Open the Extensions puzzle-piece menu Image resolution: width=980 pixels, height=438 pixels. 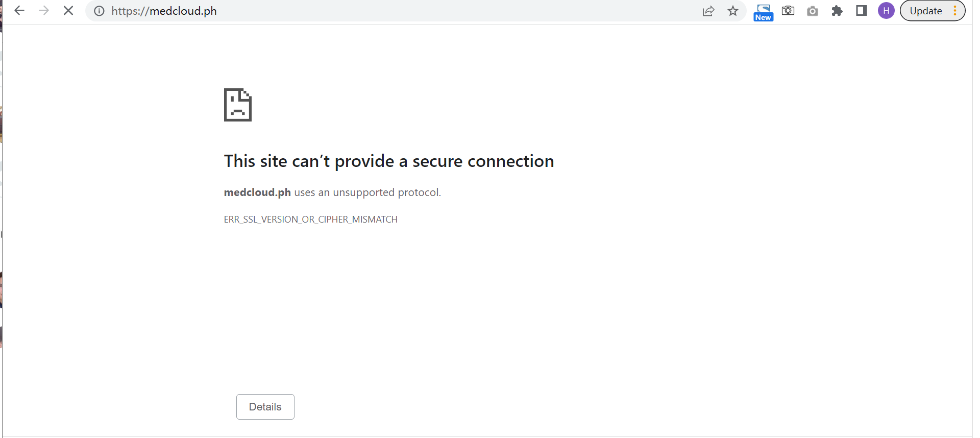tap(837, 11)
